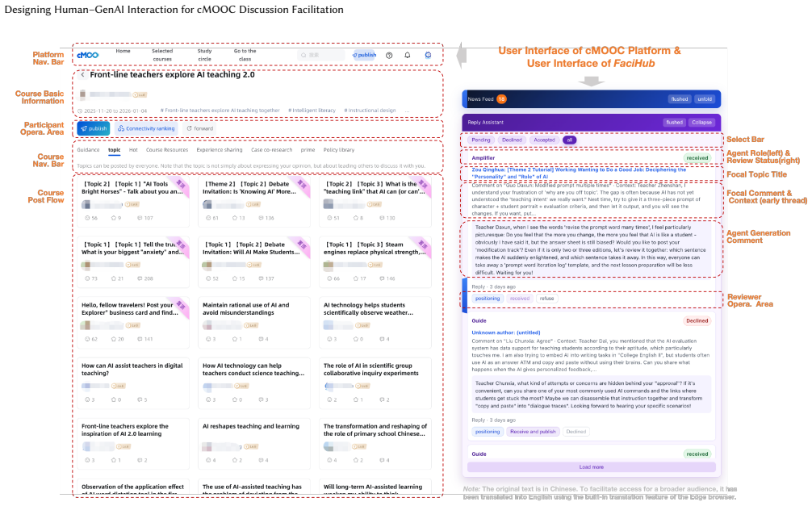Open the Connectivity ranking button
This screenshot has width=812, height=506.
[146, 128]
